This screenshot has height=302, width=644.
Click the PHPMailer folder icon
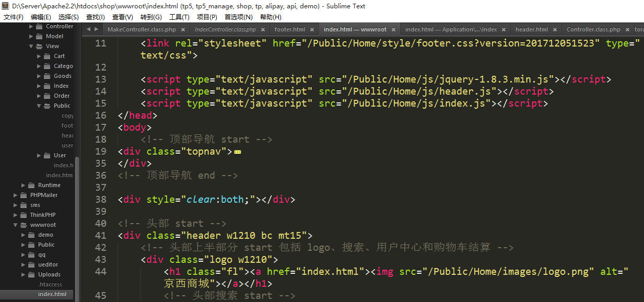pos(24,195)
